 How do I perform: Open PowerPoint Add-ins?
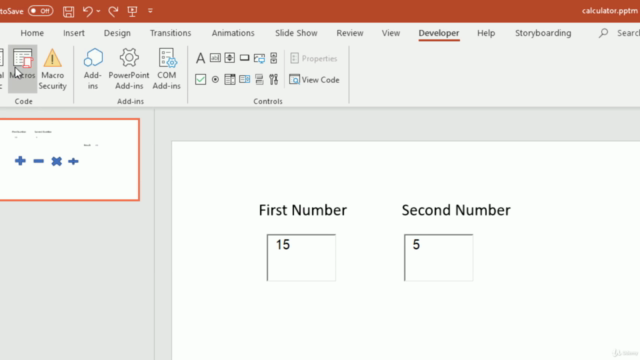(x=129, y=69)
